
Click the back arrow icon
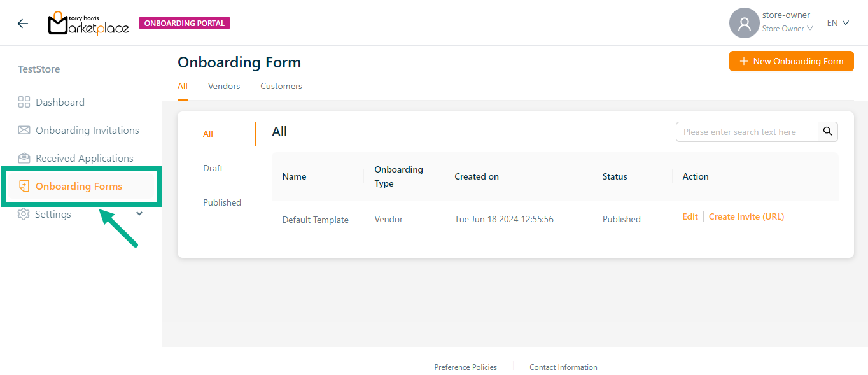coord(23,24)
